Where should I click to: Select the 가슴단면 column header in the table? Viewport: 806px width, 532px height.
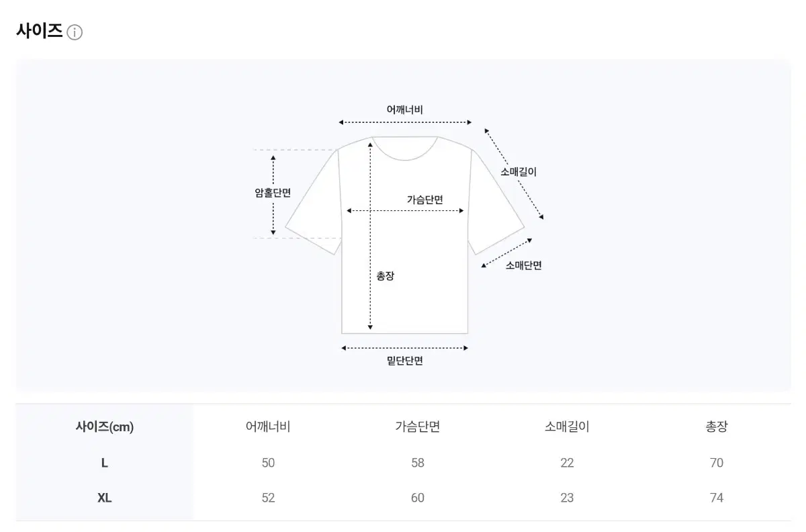coord(418,427)
